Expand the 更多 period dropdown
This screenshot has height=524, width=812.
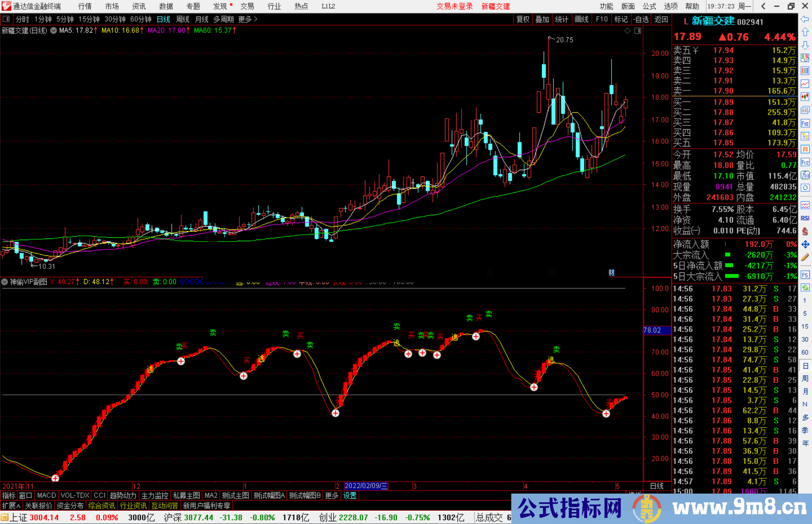click(x=247, y=19)
